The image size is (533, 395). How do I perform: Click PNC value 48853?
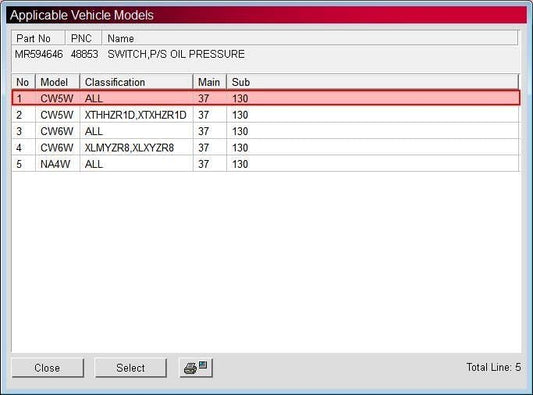click(x=84, y=54)
